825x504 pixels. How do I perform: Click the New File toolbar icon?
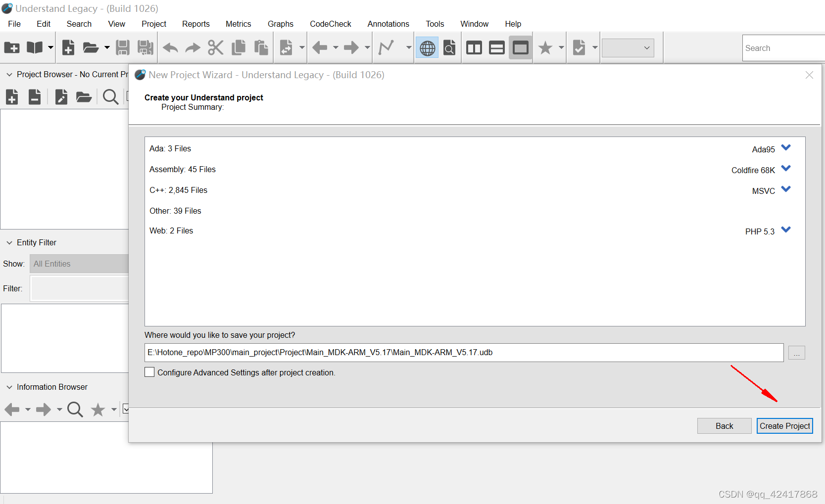coord(68,48)
